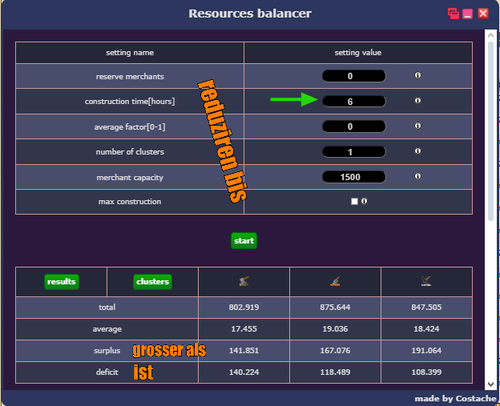Click the surplus value 167.076

335,351
